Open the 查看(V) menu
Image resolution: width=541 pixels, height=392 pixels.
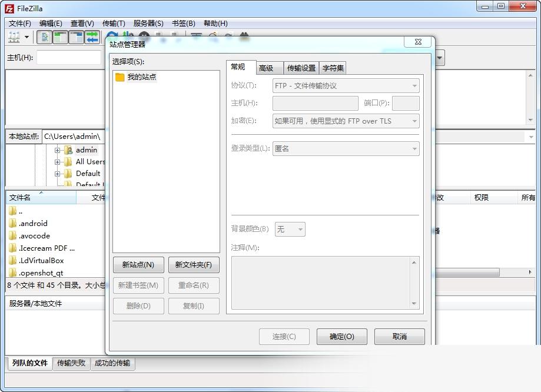coord(82,24)
